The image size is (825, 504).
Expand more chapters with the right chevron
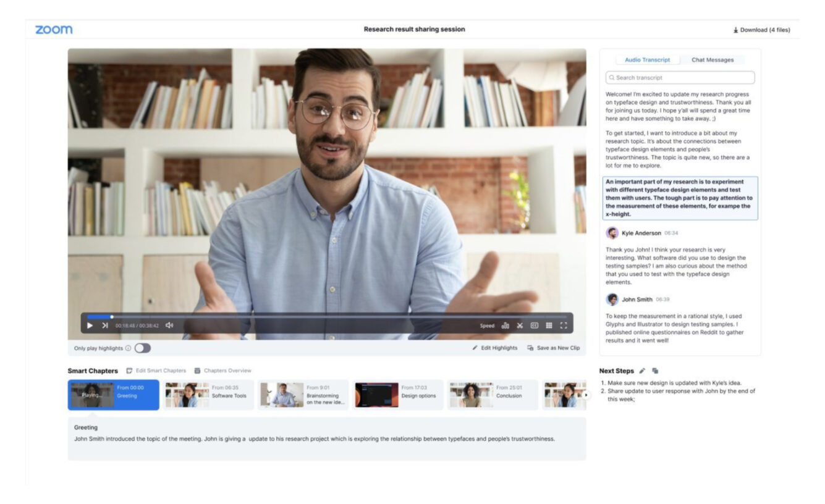point(586,393)
